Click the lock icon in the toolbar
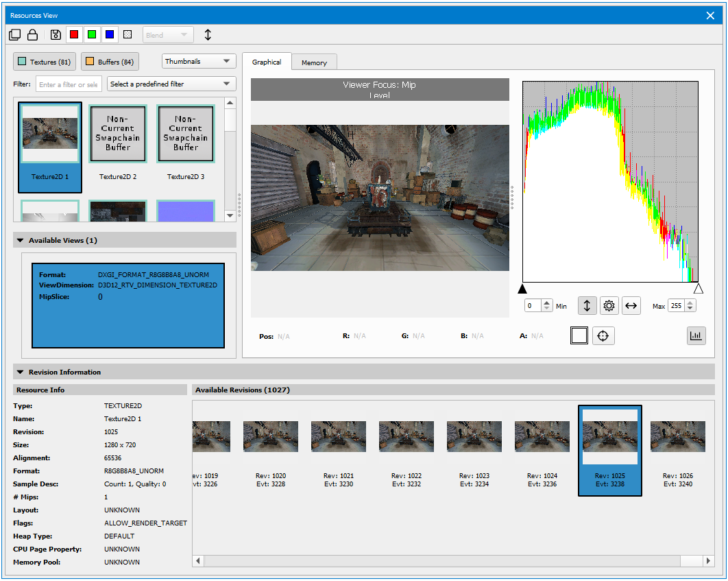This screenshot has width=728, height=581. tap(32, 35)
